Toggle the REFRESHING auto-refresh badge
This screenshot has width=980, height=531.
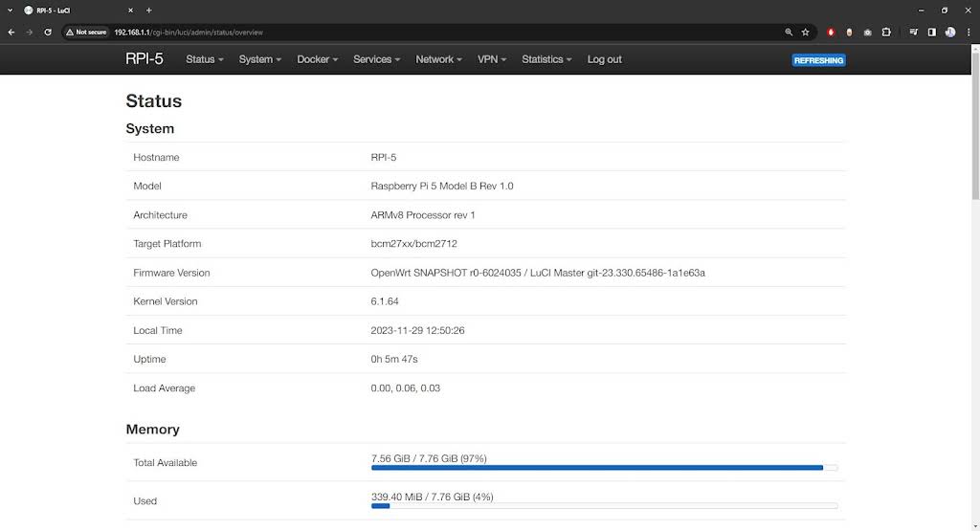click(x=818, y=60)
